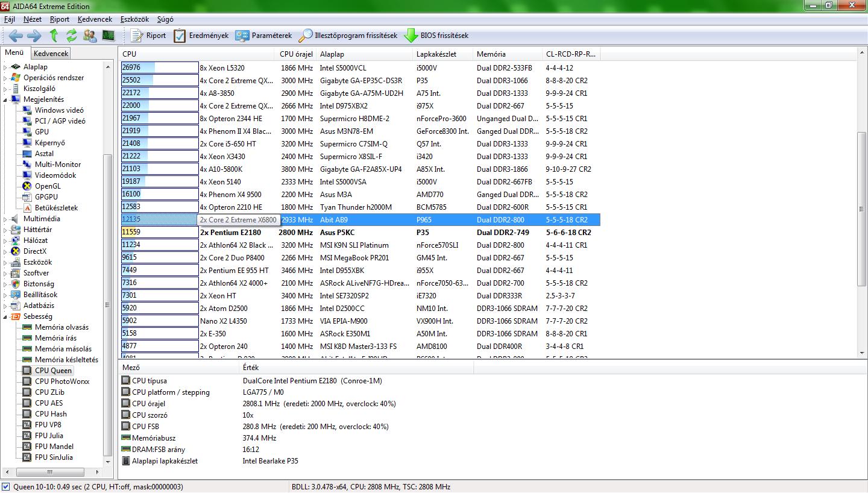Open the Memória késleltetés benchmark

(66, 360)
